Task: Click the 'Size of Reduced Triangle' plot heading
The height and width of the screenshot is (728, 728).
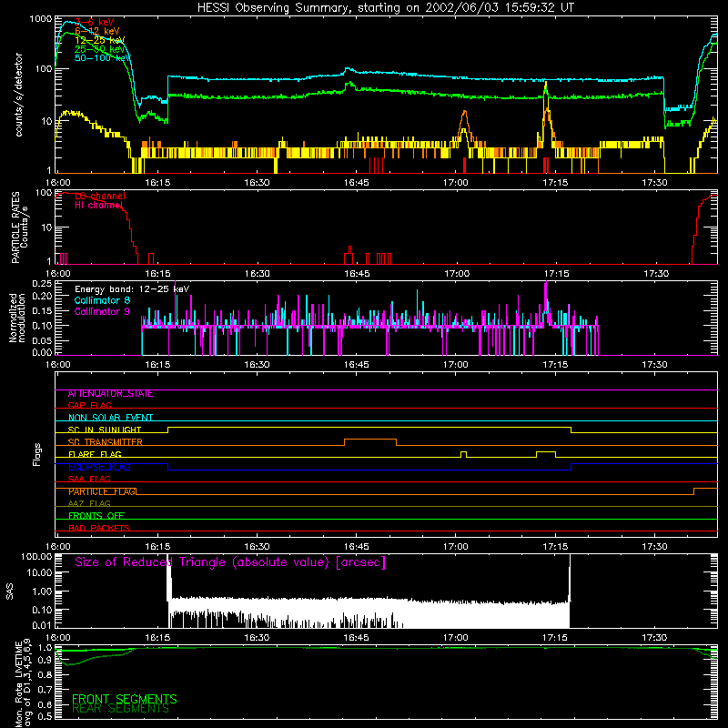Action: pos(230,562)
